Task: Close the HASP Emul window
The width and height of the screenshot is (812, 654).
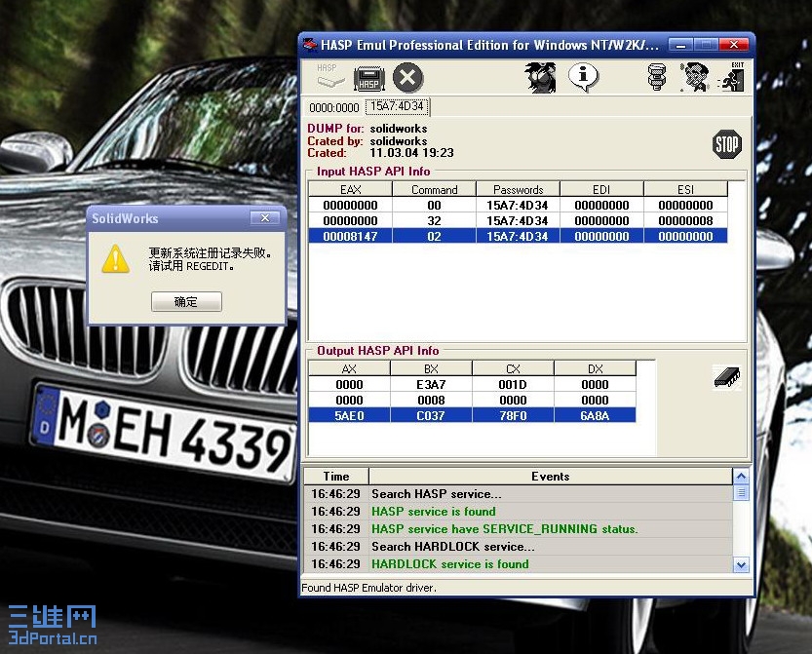Action: 734,45
